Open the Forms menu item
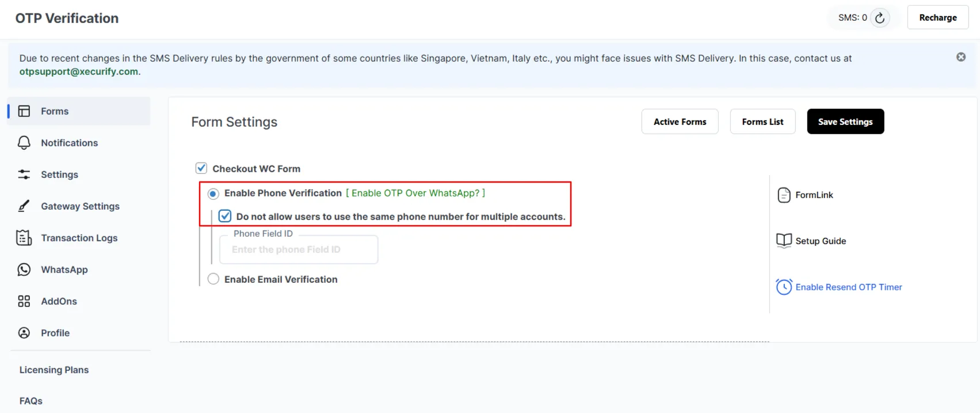 click(55, 111)
